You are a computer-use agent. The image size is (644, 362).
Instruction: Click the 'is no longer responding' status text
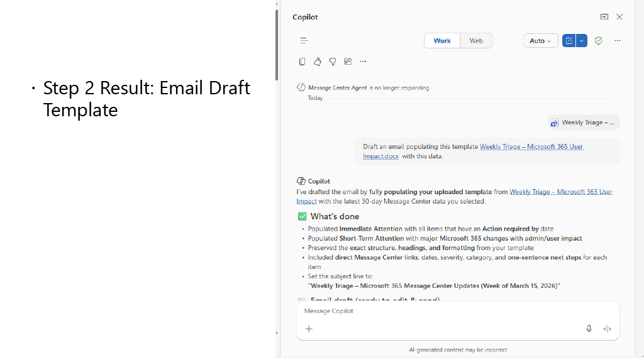pos(399,87)
